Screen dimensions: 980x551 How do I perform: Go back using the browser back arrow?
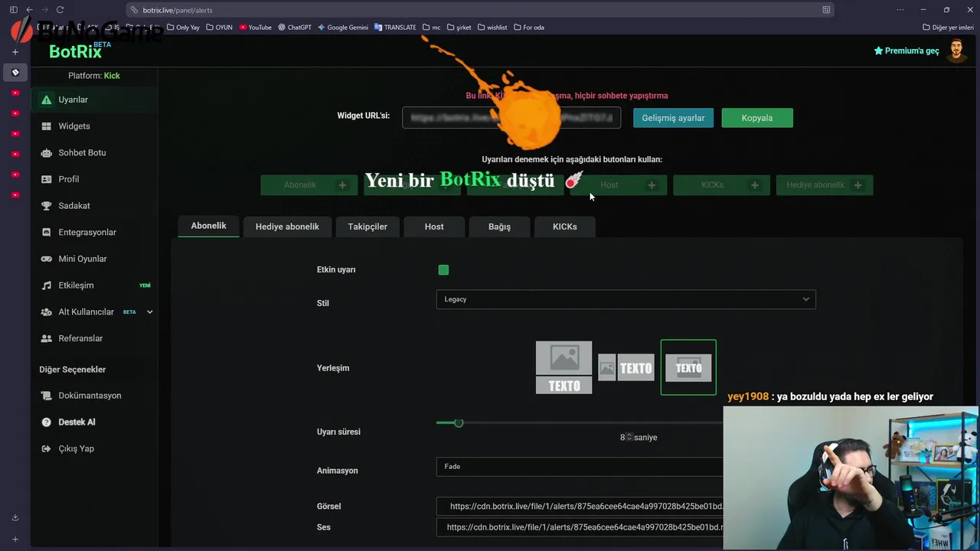click(29, 10)
